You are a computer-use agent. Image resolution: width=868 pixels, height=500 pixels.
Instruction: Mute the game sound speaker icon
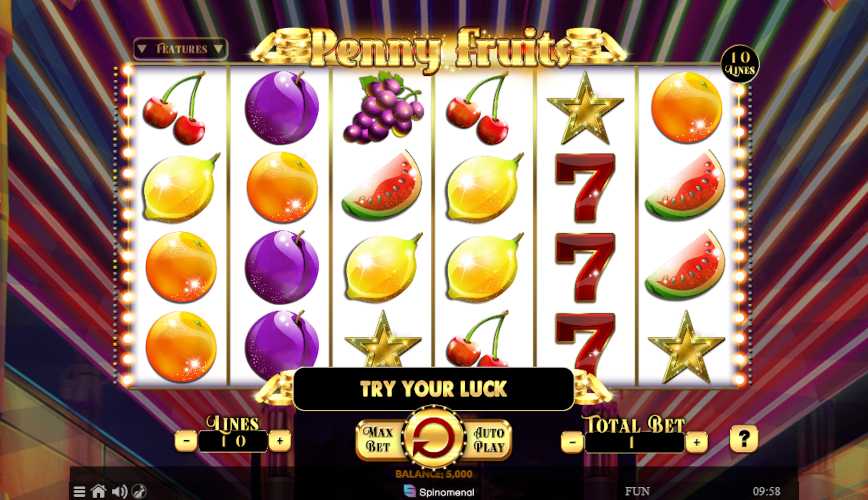pos(120,491)
